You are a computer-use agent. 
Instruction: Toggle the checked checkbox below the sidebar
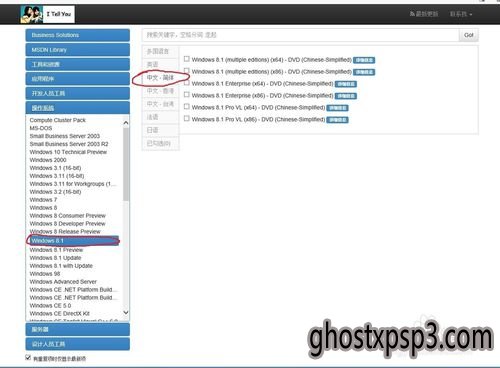coord(28,357)
